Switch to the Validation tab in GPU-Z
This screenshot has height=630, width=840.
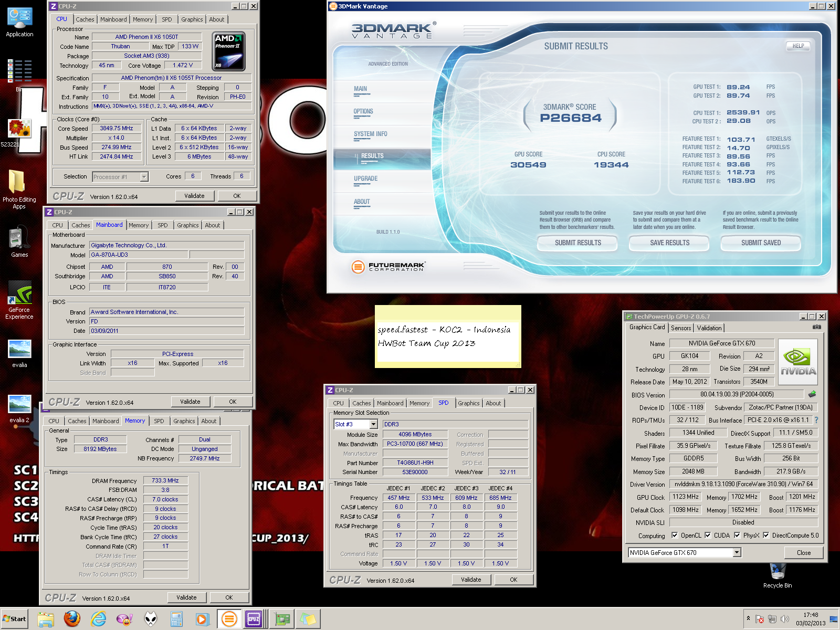point(709,328)
